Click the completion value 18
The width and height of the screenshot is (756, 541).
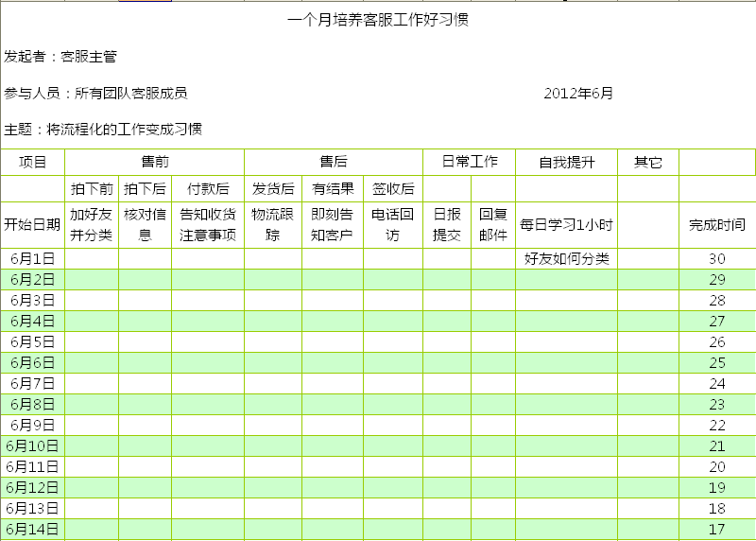(x=717, y=508)
